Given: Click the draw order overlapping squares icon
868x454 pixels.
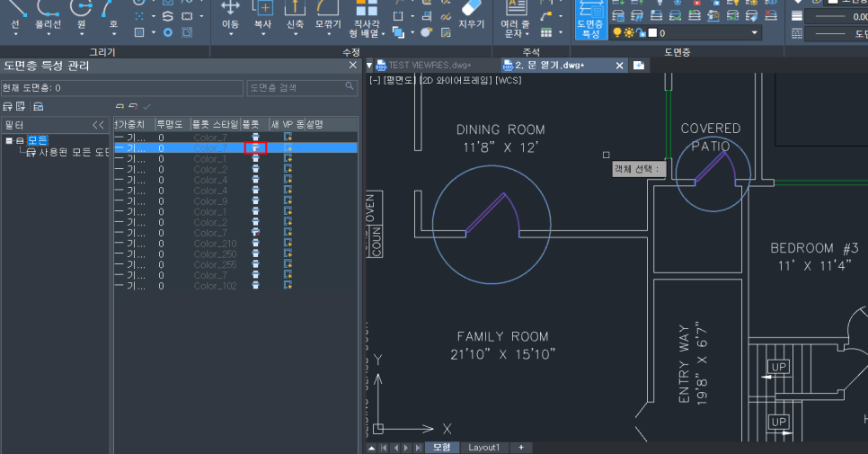Looking at the screenshot, I should [x=398, y=32].
